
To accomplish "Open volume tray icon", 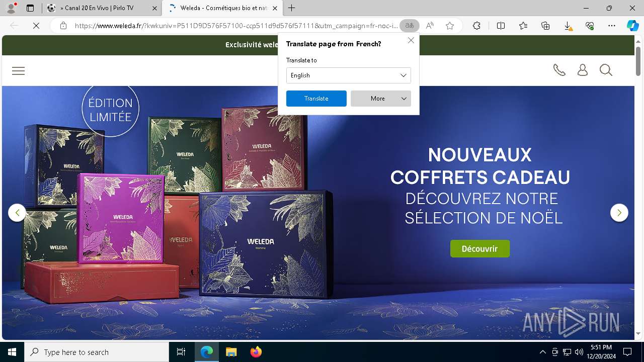I will [579, 352].
